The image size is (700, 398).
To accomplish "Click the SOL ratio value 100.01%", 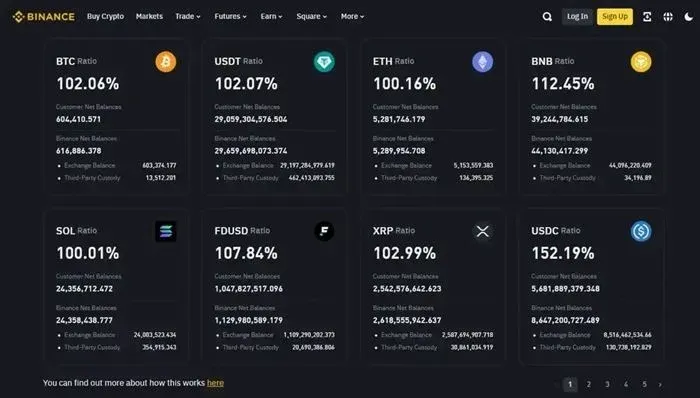I will click(x=88, y=253).
